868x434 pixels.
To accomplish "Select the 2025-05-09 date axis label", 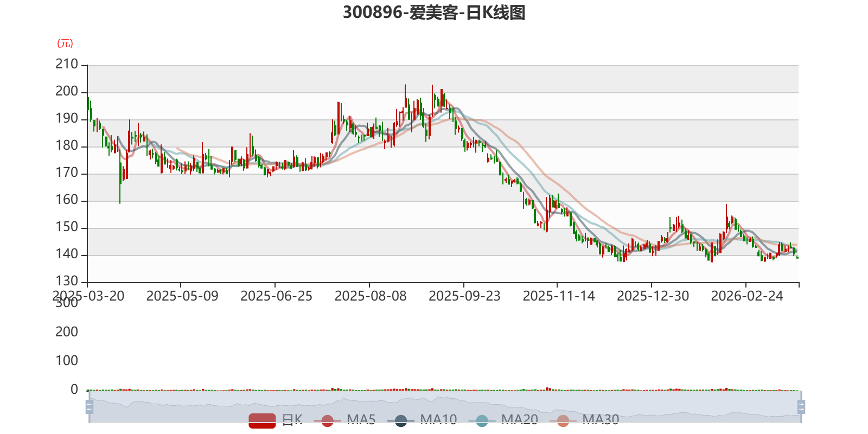I will tap(182, 296).
